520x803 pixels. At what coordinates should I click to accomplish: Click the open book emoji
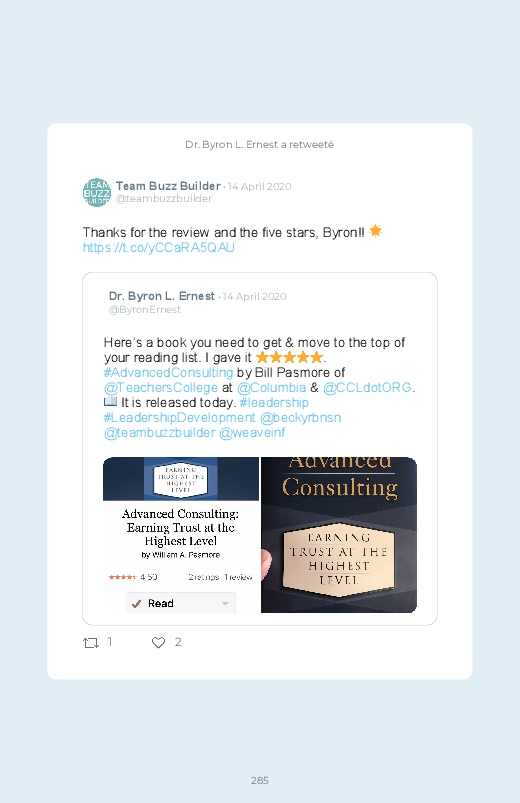click(110, 402)
